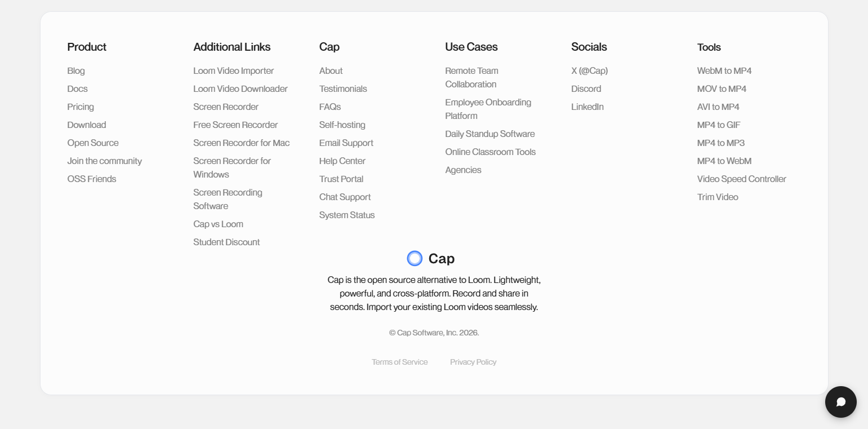The height and width of the screenshot is (429, 868).
Task: Open the Loom Video Importer
Action: click(x=233, y=70)
